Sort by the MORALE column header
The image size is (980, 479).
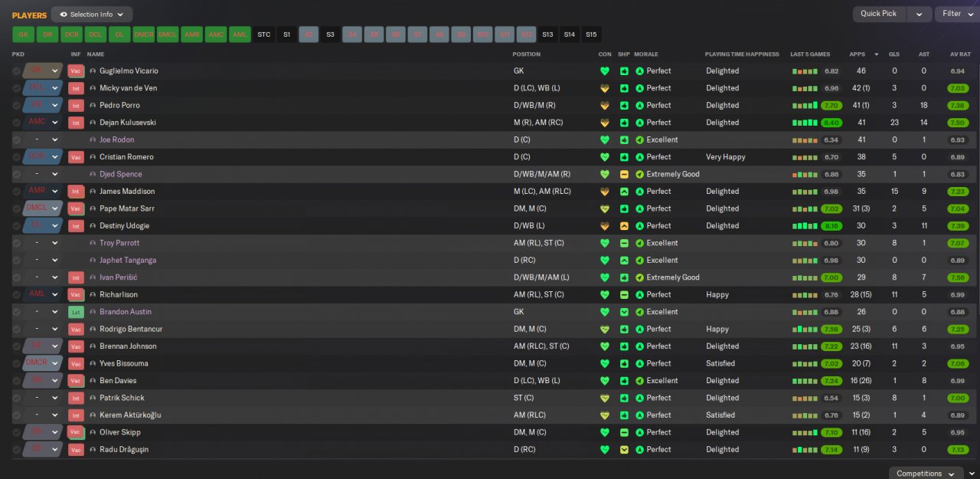point(645,54)
